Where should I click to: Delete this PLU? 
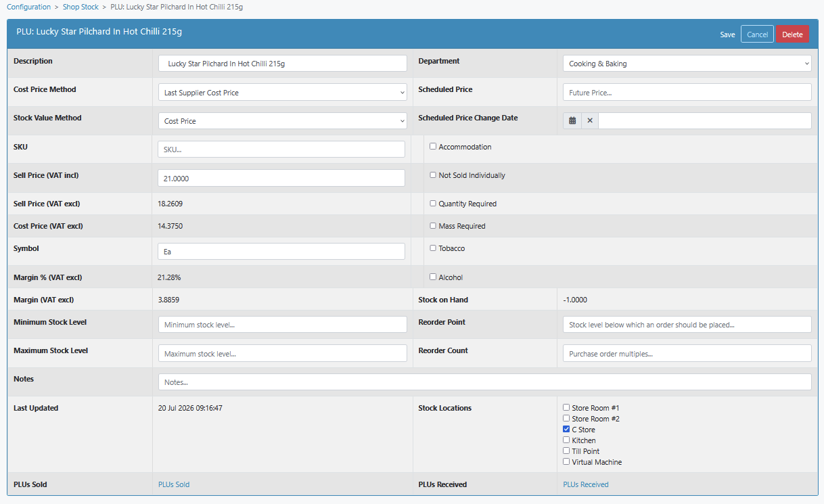[792, 35]
